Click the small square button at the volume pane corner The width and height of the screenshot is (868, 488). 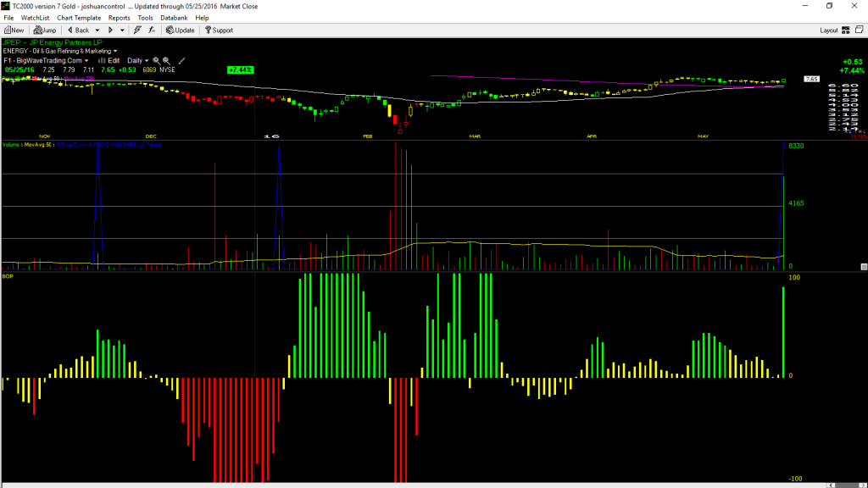[x=864, y=267]
